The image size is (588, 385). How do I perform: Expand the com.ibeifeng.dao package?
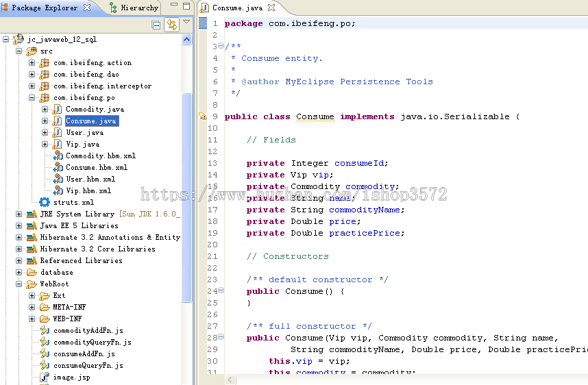pos(32,74)
